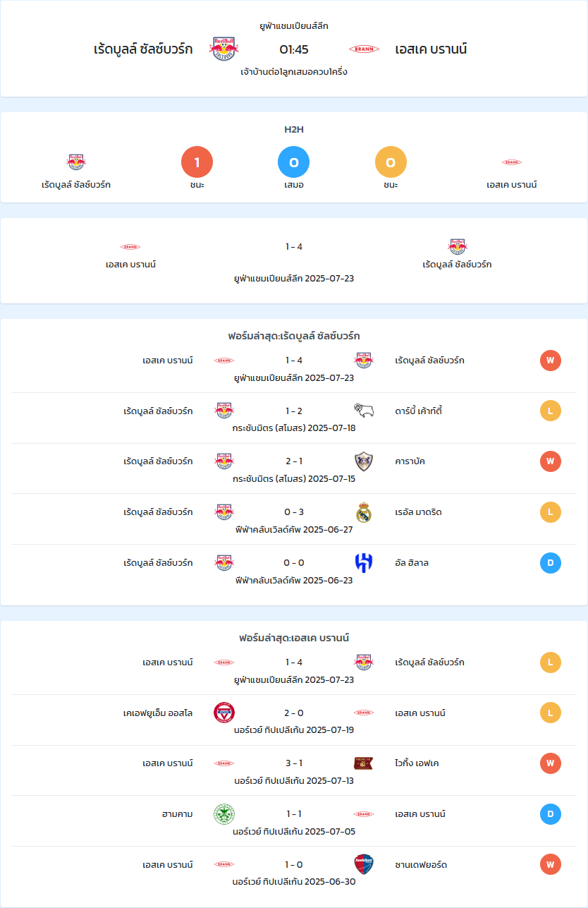The width and height of the screenshot is (588, 908).
Task: Click the 3 - 1 score against Viking FK
Action: pos(294,763)
